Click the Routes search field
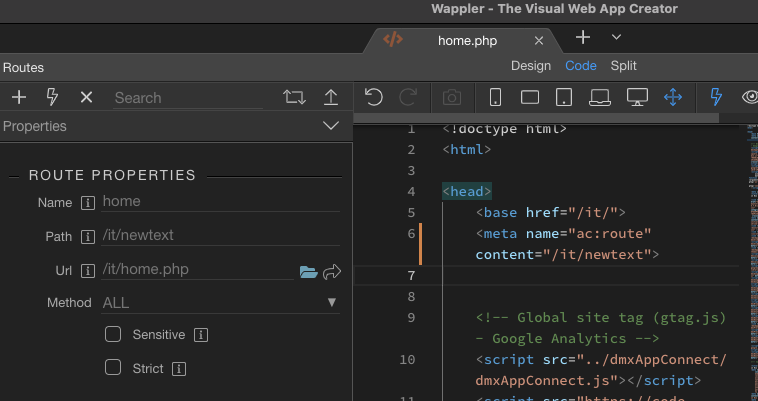This screenshot has width=758, height=401. (x=188, y=98)
